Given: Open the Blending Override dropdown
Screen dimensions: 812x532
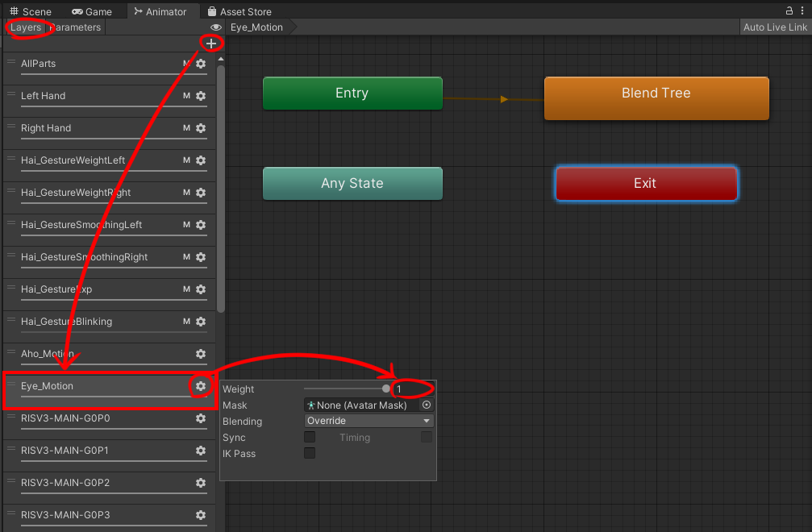Looking at the screenshot, I should pos(369,421).
